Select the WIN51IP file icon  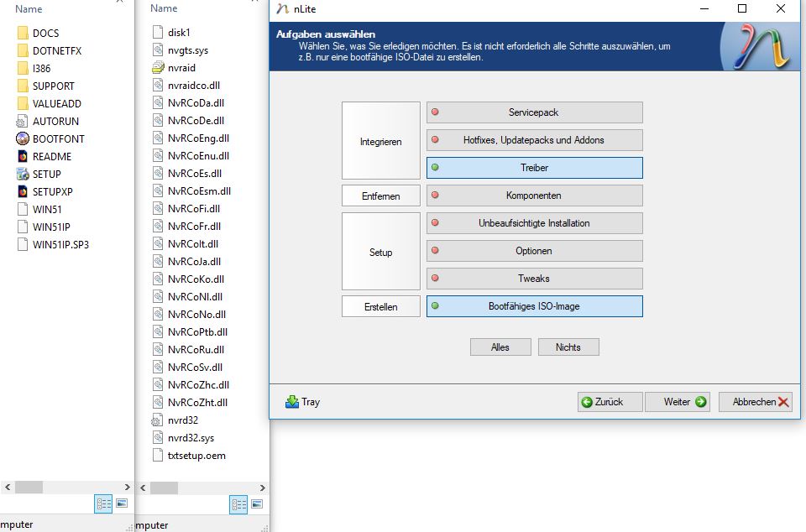coord(23,227)
